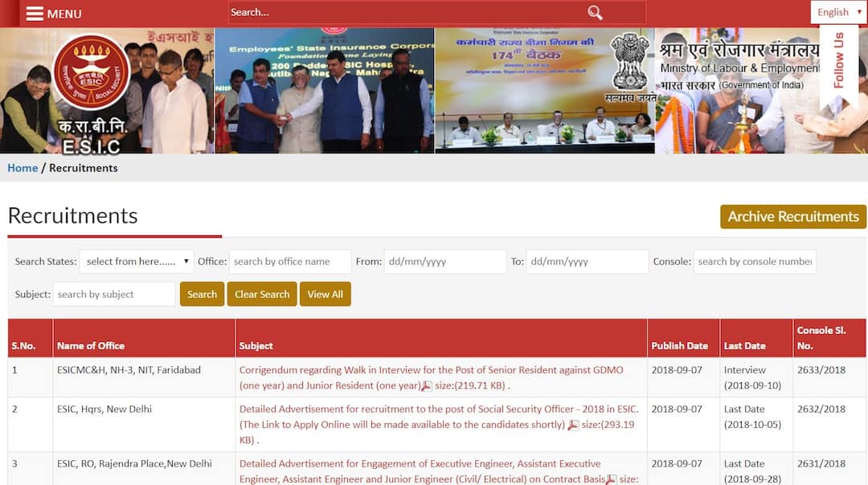Click the Console number search field
This screenshot has height=485, width=868.
point(755,262)
